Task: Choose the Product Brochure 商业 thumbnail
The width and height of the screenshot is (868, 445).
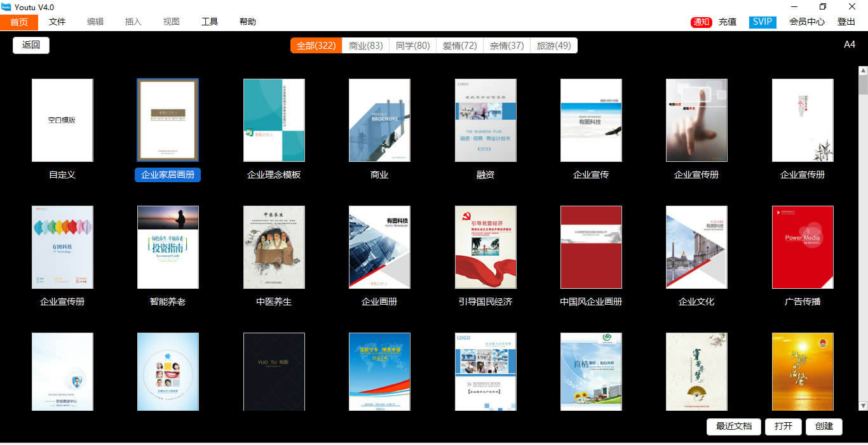Action: click(379, 120)
